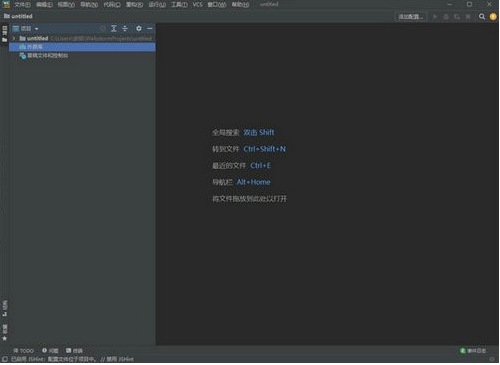
Task: Open the Problems (问题) tool window
Action: coord(50,351)
